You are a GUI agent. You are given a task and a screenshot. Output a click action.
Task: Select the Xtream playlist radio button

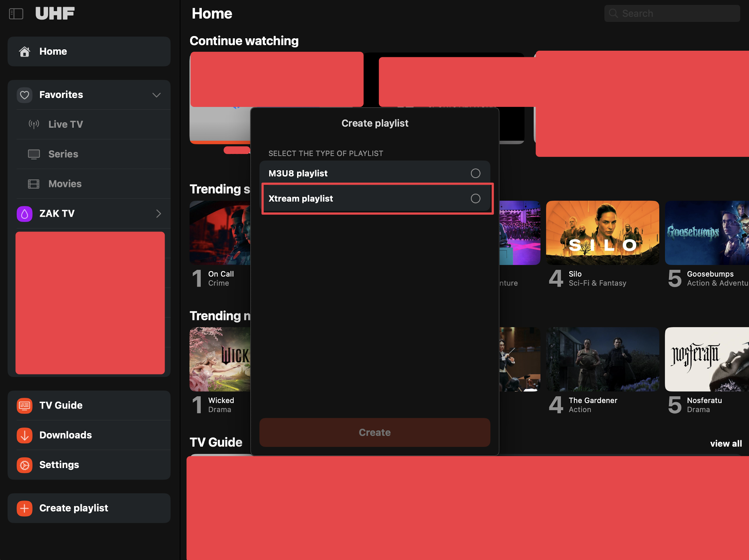pos(475,198)
